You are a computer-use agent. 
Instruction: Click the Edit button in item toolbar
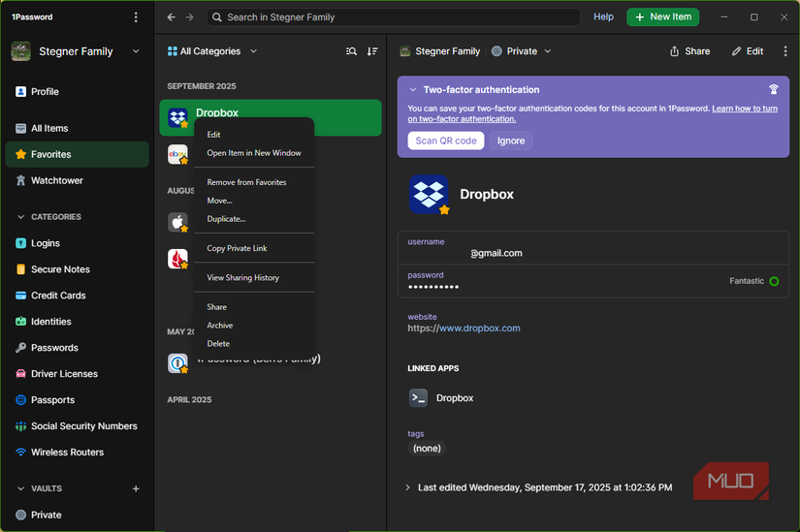[x=748, y=51]
